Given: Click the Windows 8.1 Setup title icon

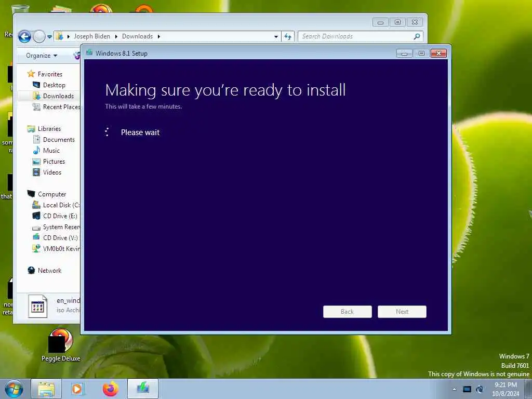Looking at the screenshot, I should (x=89, y=52).
